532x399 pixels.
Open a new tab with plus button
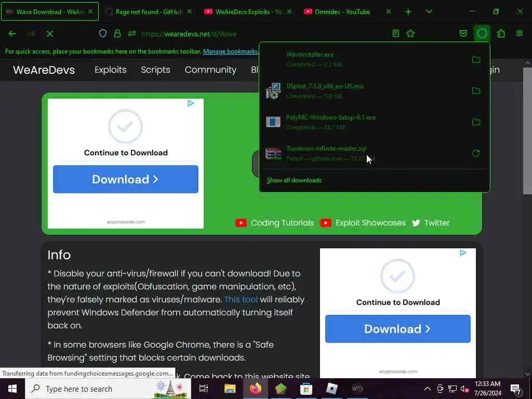click(408, 12)
